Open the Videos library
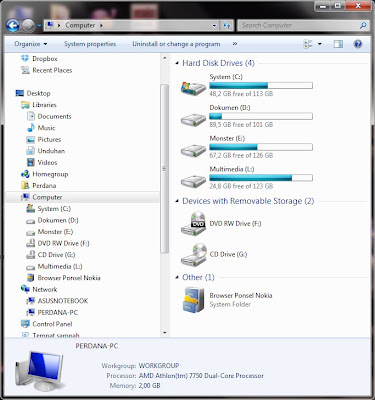 coord(42,163)
